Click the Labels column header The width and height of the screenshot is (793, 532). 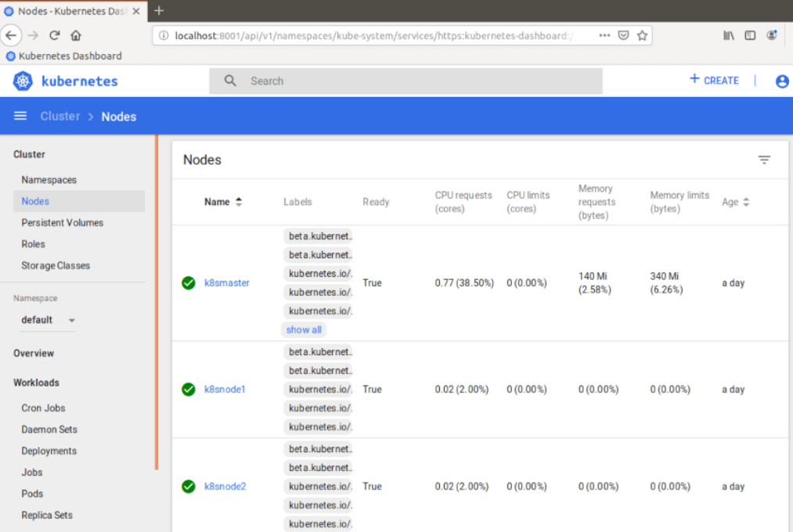pyautogui.click(x=297, y=202)
